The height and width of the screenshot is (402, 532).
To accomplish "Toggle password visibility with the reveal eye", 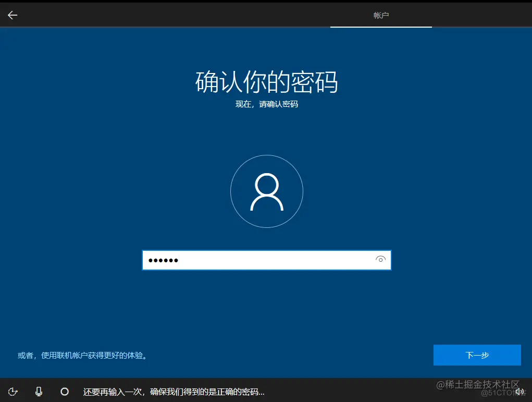I will pyautogui.click(x=381, y=260).
